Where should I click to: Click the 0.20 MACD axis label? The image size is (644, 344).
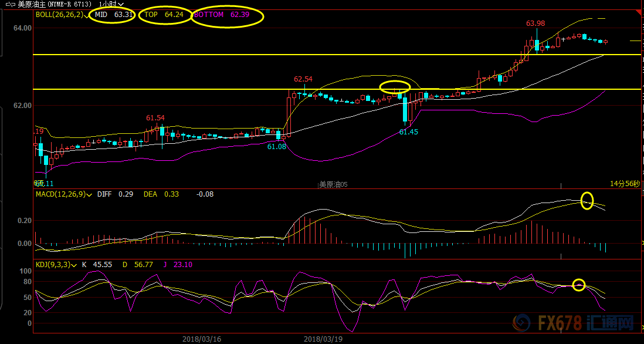[25, 221]
